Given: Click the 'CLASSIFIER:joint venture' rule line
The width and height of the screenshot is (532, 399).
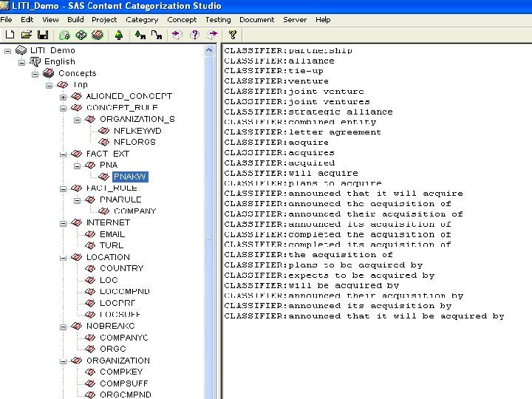Looking at the screenshot, I should (294, 92).
